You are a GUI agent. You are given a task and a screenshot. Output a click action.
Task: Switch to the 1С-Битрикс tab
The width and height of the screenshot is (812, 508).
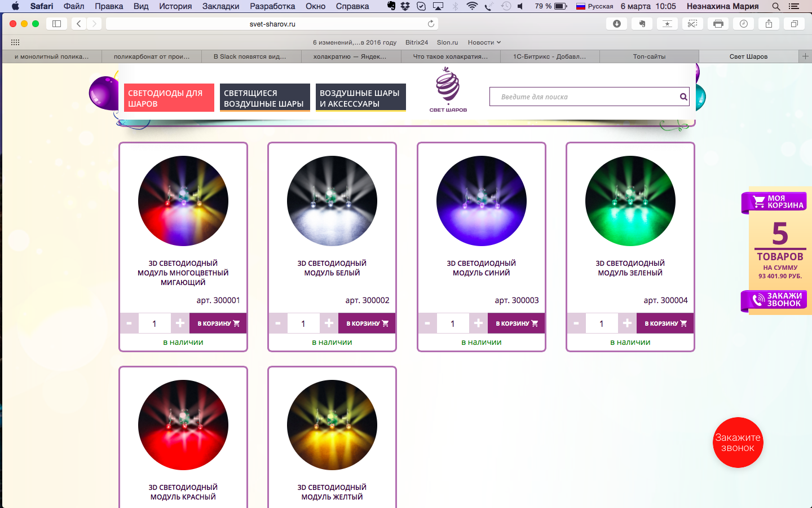click(550, 56)
